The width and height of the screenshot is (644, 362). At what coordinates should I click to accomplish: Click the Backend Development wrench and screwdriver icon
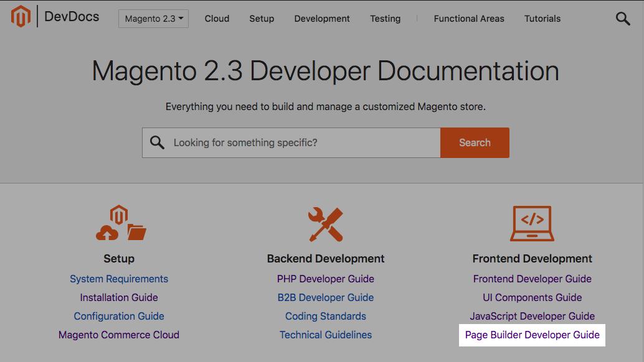click(x=326, y=224)
